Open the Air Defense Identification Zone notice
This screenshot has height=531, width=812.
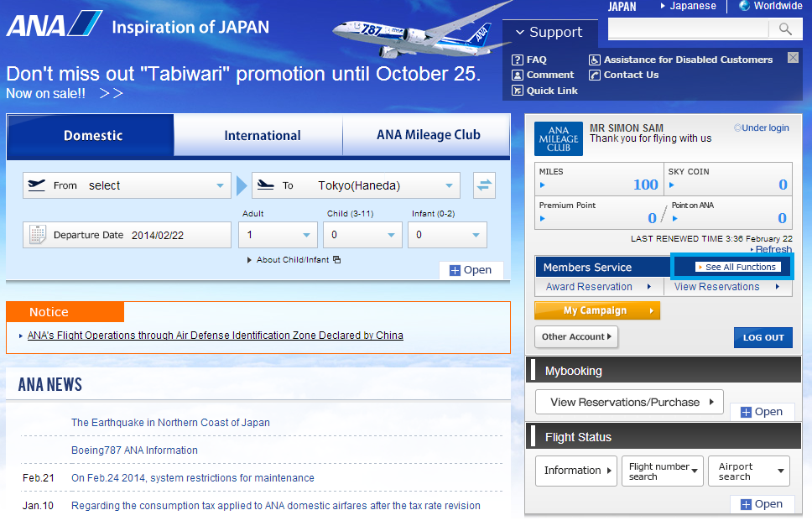[x=216, y=336]
